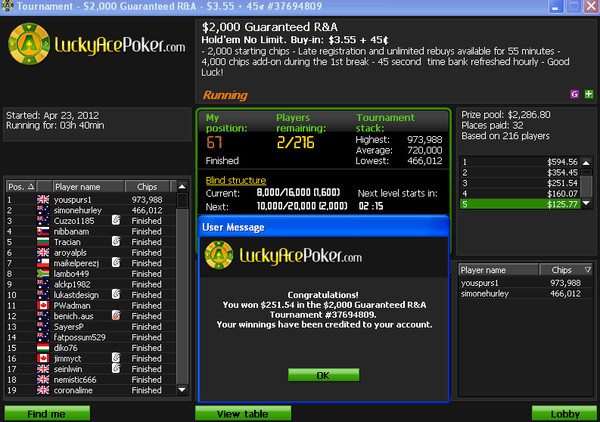Click Chile flag beside maikelperezj
Screen dimensions: 600x422
(43, 263)
